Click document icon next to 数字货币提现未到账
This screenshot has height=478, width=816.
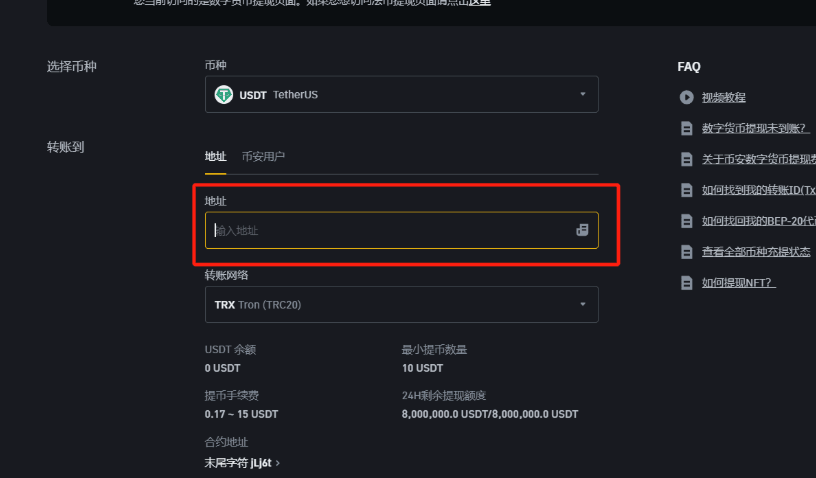(x=687, y=128)
